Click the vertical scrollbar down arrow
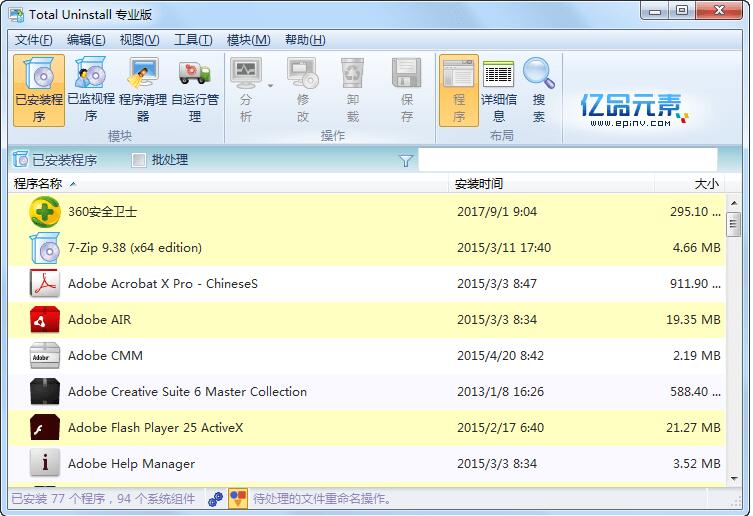This screenshot has height=516, width=753. point(734,478)
